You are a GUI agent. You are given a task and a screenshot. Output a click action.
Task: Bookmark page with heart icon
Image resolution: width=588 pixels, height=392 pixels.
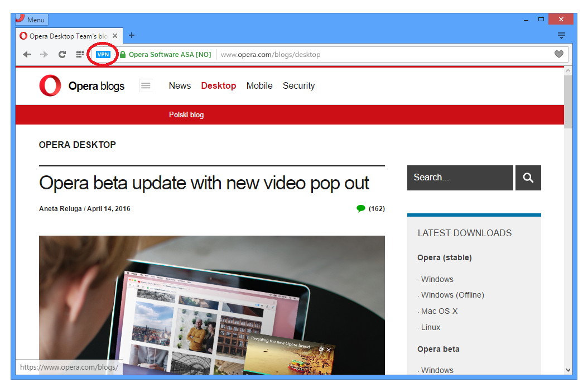click(x=559, y=54)
